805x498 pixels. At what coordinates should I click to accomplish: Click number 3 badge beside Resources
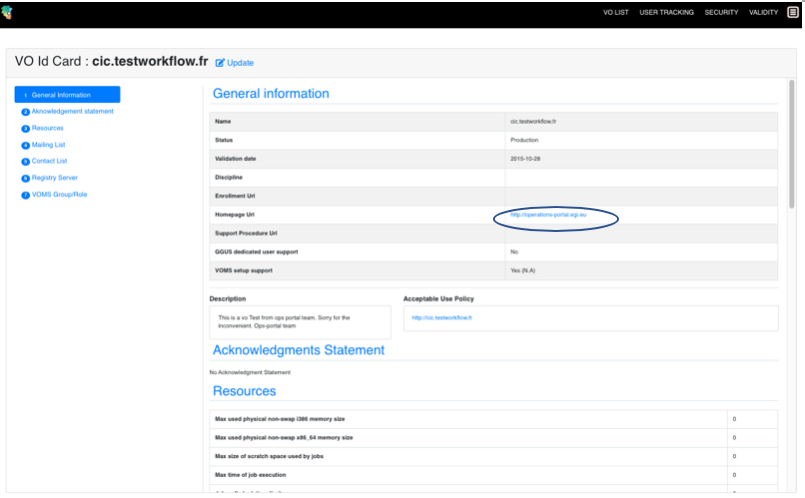(x=25, y=129)
